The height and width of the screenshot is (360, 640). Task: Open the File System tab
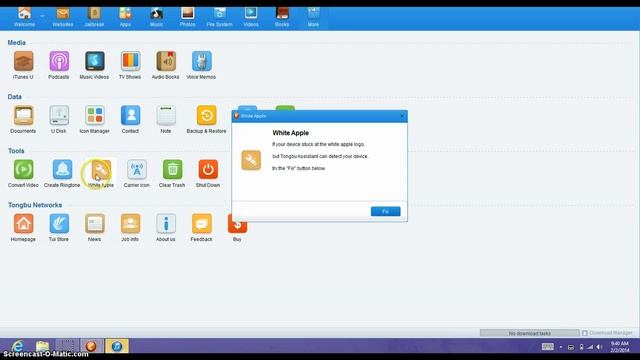point(219,18)
